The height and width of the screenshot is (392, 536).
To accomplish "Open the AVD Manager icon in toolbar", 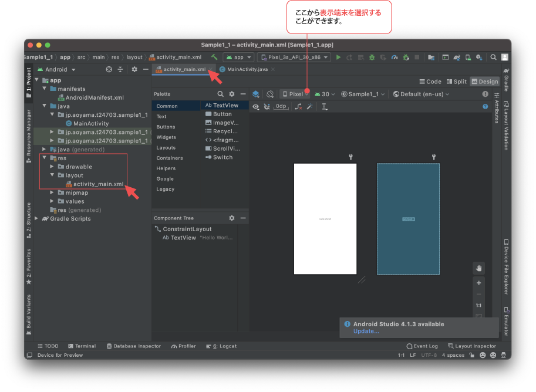I will tap(468, 58).
